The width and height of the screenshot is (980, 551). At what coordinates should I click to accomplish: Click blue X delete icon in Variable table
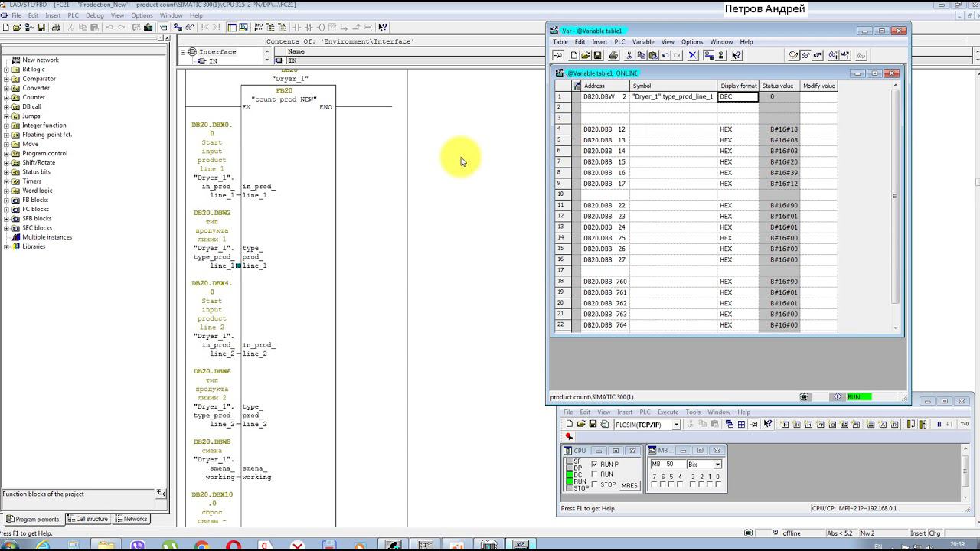coord(693,55)
